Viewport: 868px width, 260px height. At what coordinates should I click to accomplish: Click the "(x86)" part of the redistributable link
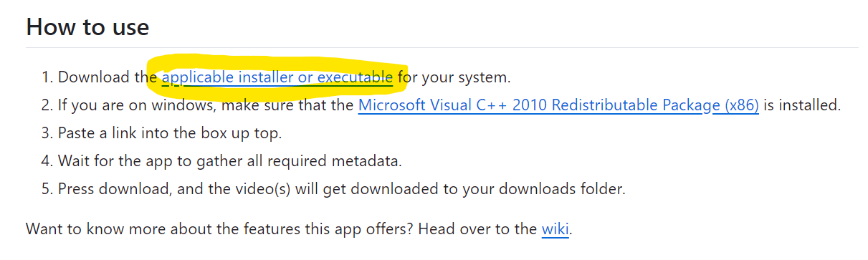(x=742, y=105)
